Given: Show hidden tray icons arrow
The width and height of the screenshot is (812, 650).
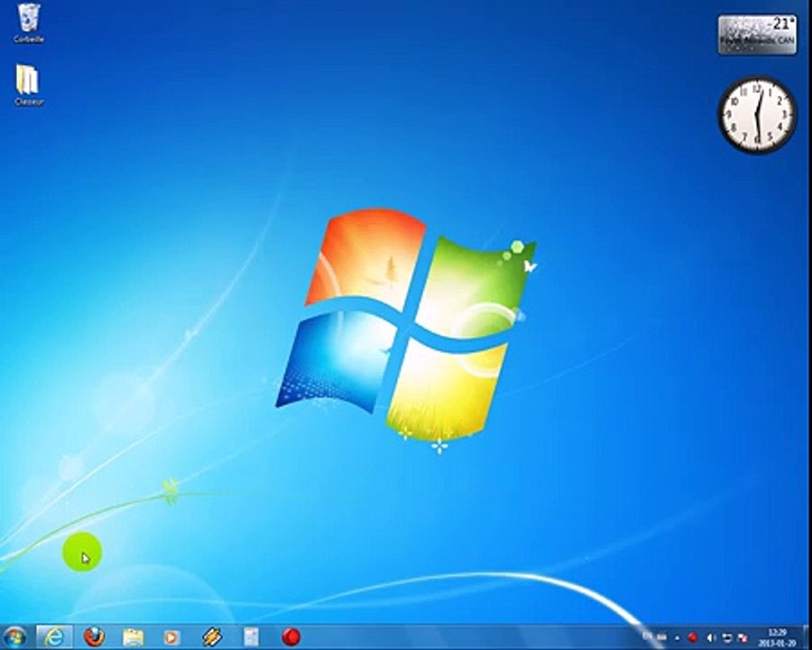Looking at the screenshot, I should [677, 638].
